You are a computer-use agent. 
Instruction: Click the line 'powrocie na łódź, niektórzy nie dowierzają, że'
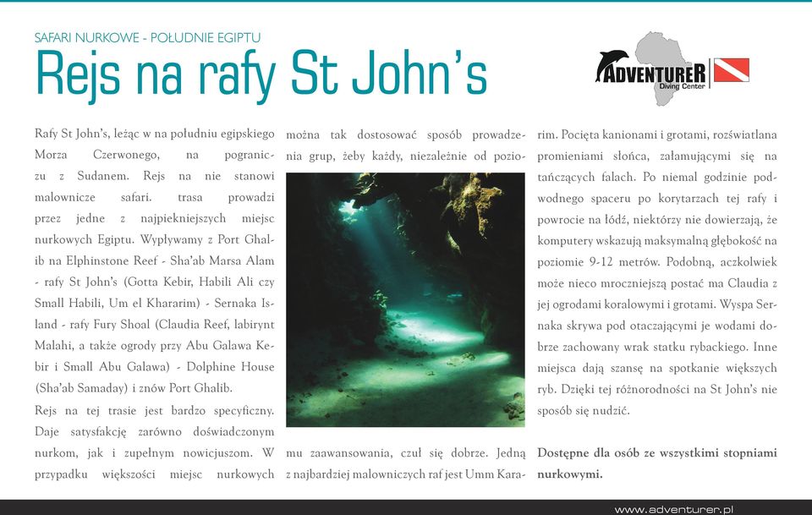[x=657, y=220]
